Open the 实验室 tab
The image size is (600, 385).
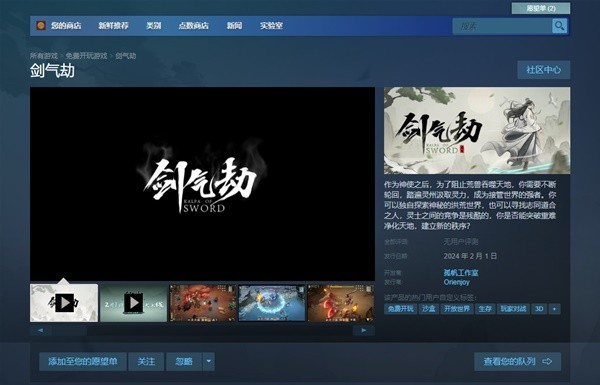pyautogui.click(x=271, y=26)
